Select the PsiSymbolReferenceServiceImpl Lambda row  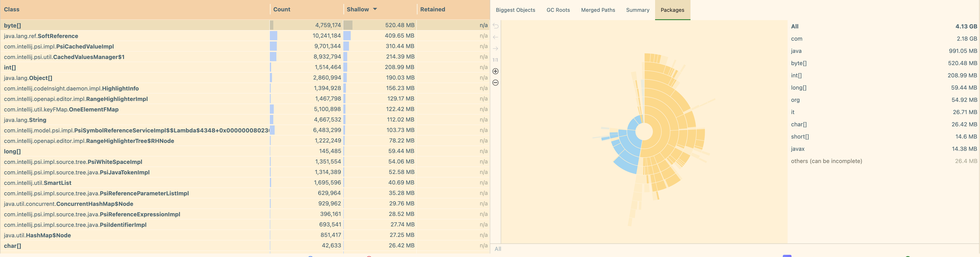(x=245, y=130)
